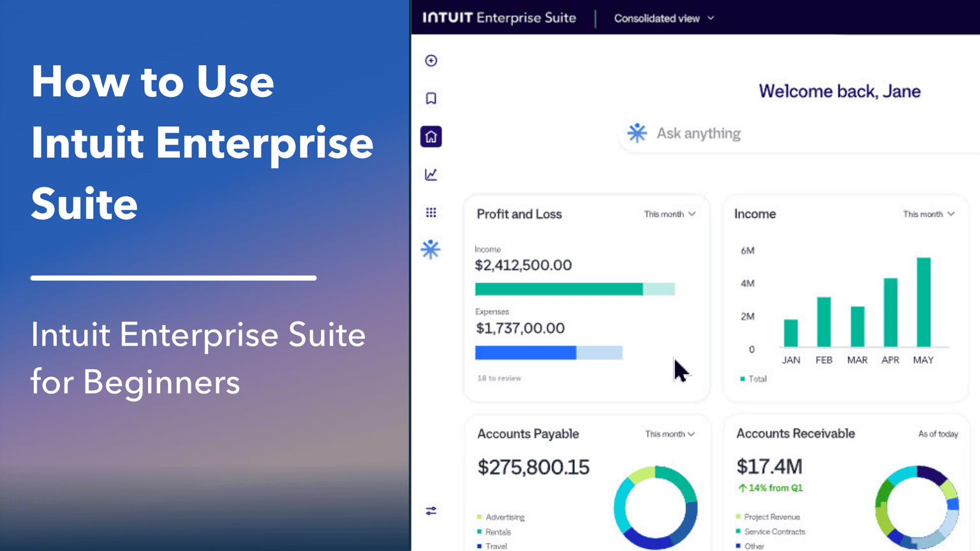Viewport: 980px width, 551px height.
Task: Click the 14% from Q1 indicator
Action: 770,488
